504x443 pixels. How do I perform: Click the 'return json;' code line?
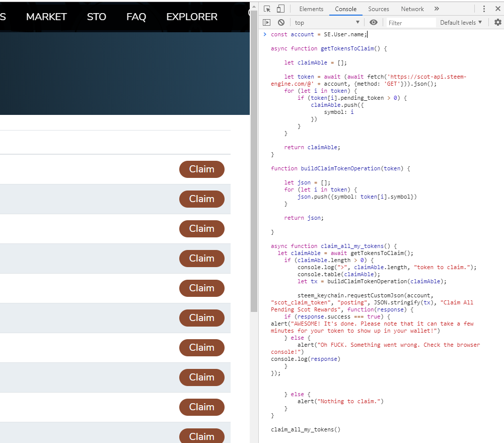[304, 218]
